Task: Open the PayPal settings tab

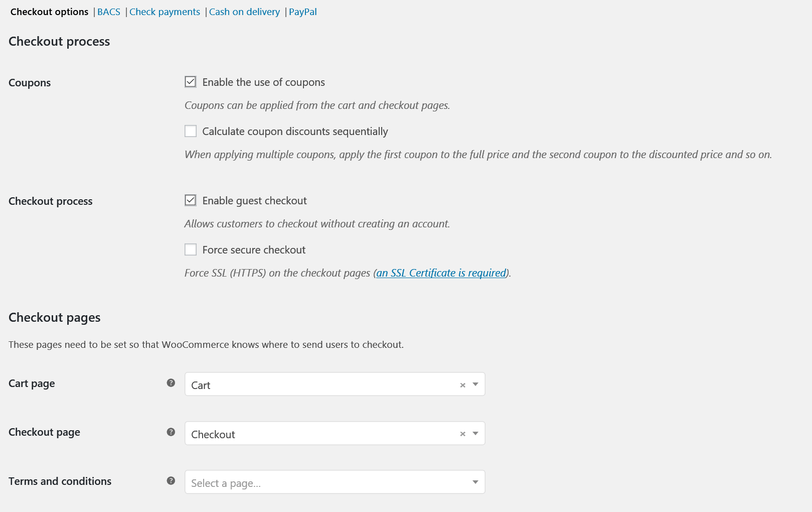Action: [x=303, y=12]
